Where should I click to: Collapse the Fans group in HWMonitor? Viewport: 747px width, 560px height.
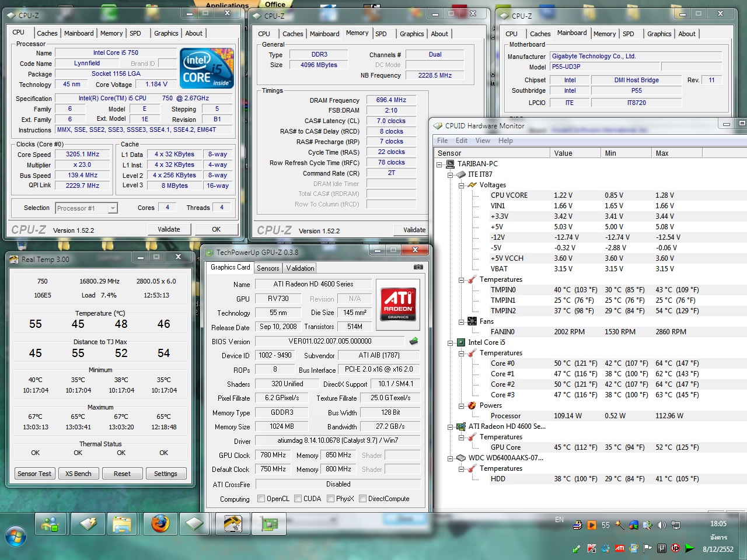point(461,322)
